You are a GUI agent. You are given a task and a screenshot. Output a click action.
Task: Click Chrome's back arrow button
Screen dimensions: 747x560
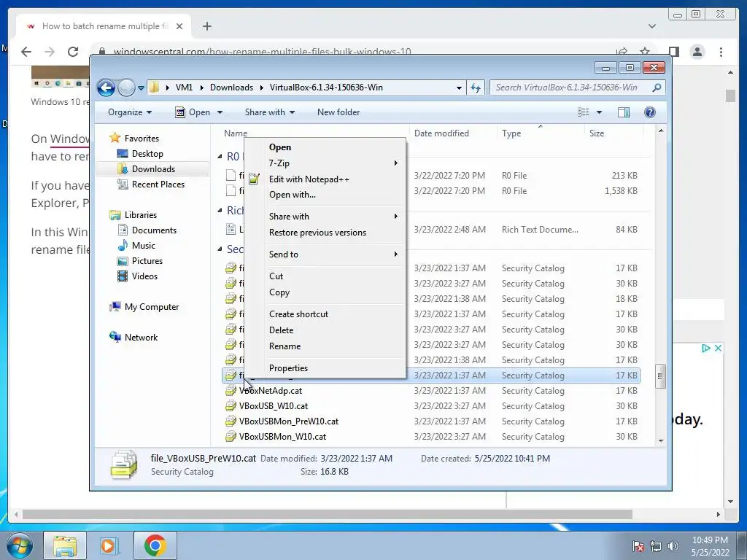pos(26,52)
